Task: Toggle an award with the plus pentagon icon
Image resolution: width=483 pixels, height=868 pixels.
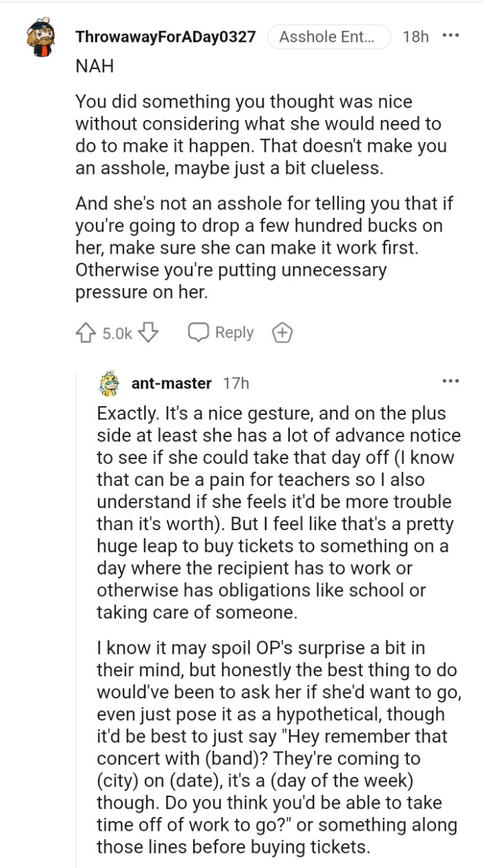Action: 282,332
